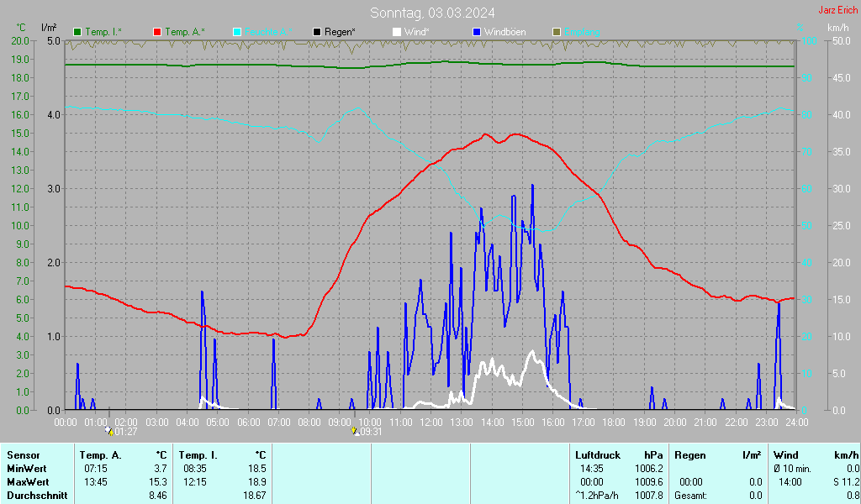Select the 'Temp. I.*' legend label
The width and height of the screenshot is (861, 504).
click(x=103, y=33)
